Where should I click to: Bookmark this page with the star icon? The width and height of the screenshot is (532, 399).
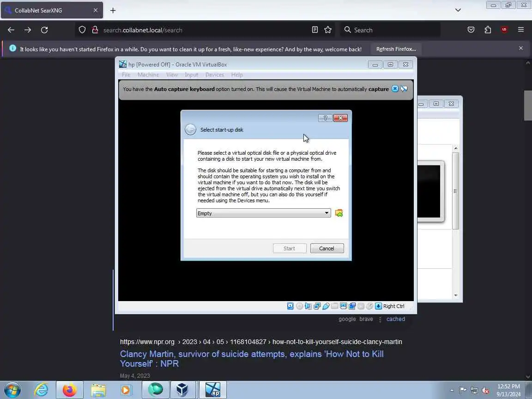(328, 30)
